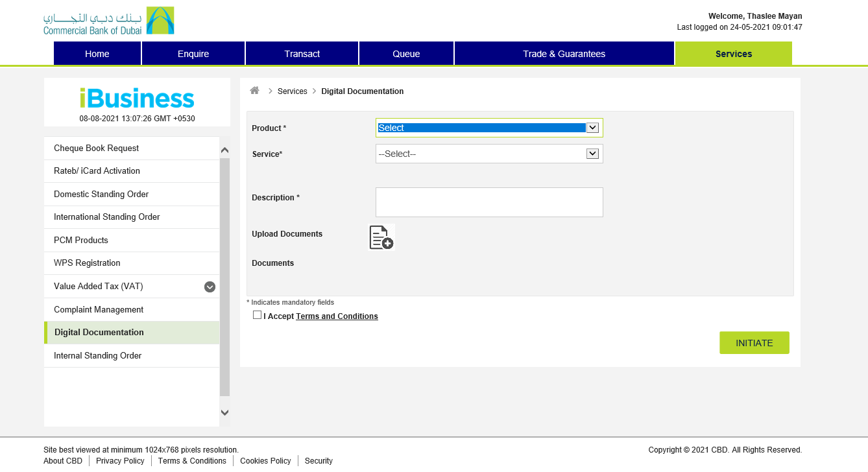Click the iBusiness logo
The image size is (868, 472).
[137, 99]
